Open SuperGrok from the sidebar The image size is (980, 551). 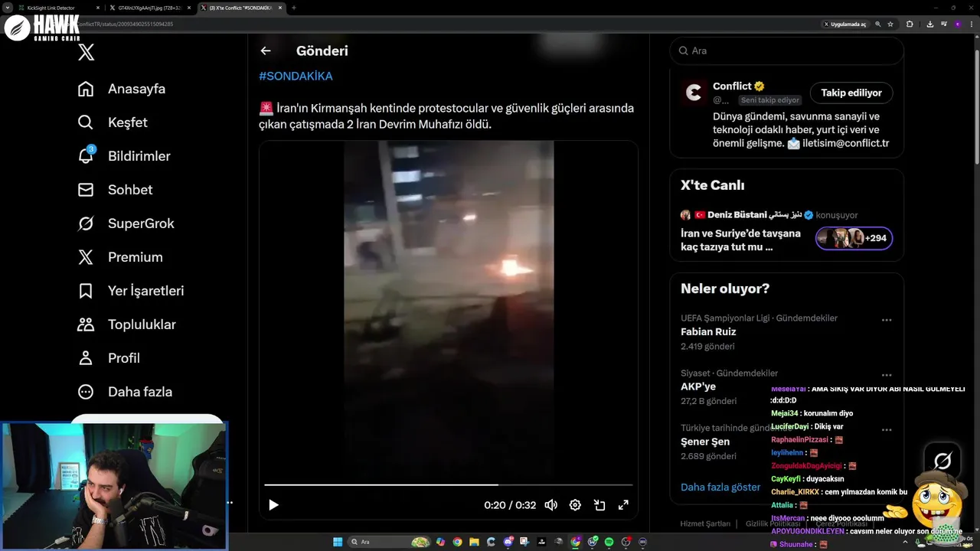(126, 223)
